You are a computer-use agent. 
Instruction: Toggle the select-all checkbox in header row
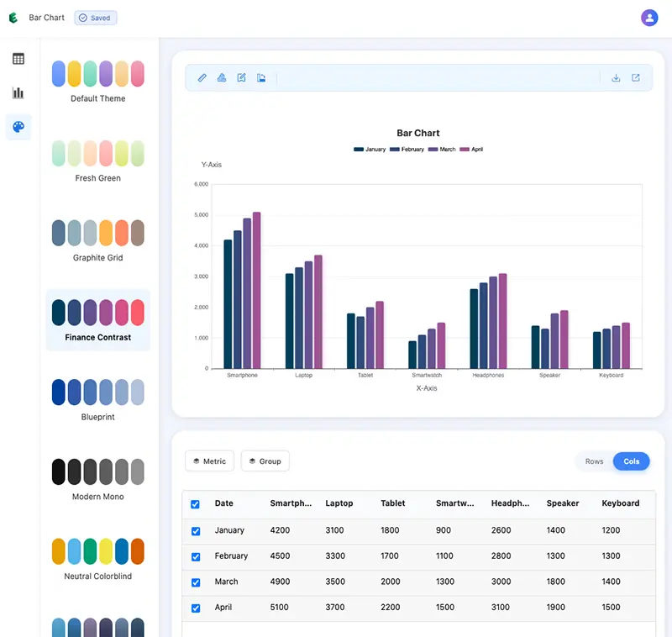tap(195, 504)
